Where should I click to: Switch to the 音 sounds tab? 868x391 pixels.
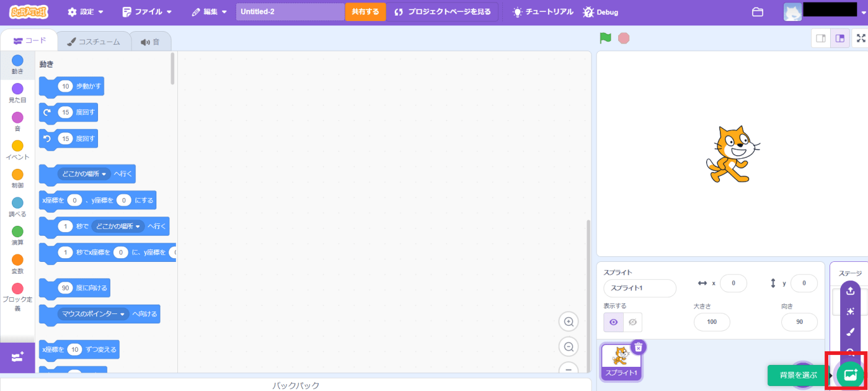click(151, 42)
